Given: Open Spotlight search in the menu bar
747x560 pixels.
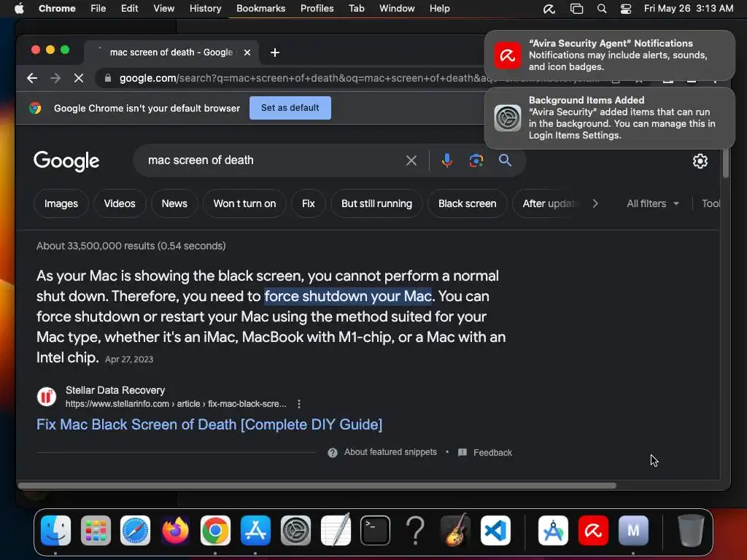Looking at the screenshot, I should (602, 9).
